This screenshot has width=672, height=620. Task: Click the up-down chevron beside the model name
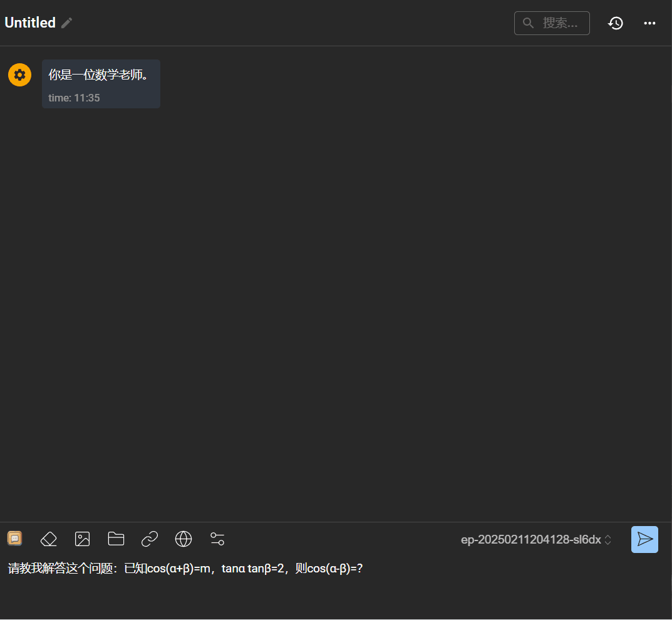[607, 540]
